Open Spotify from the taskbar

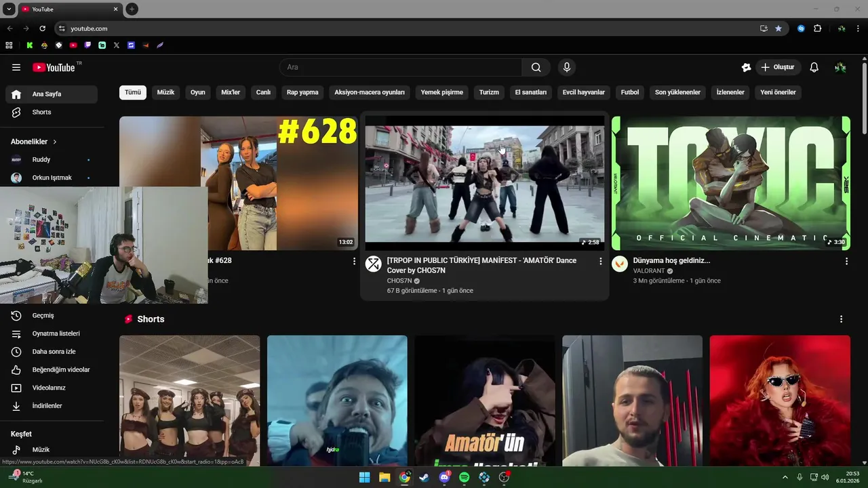[x=464, y=477]
